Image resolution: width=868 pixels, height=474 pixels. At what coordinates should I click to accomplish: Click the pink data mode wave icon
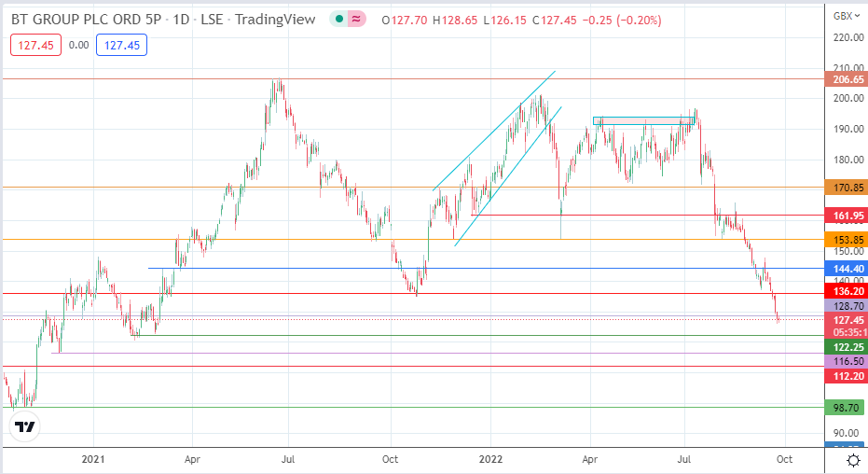coord(356,20)
